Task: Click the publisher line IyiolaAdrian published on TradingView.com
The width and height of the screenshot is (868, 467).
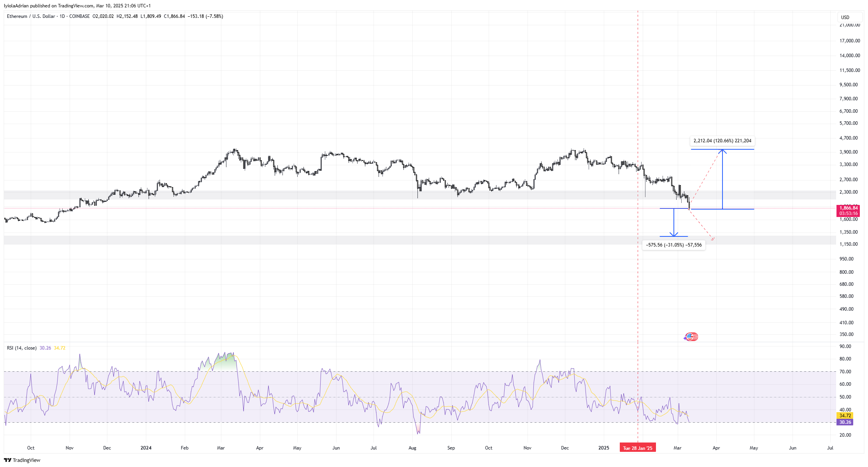Action: [x=77, y=6]
